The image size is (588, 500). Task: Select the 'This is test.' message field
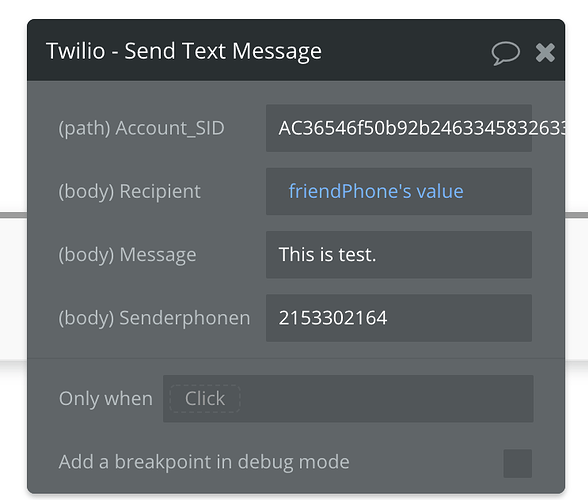[x=399, y=255]
